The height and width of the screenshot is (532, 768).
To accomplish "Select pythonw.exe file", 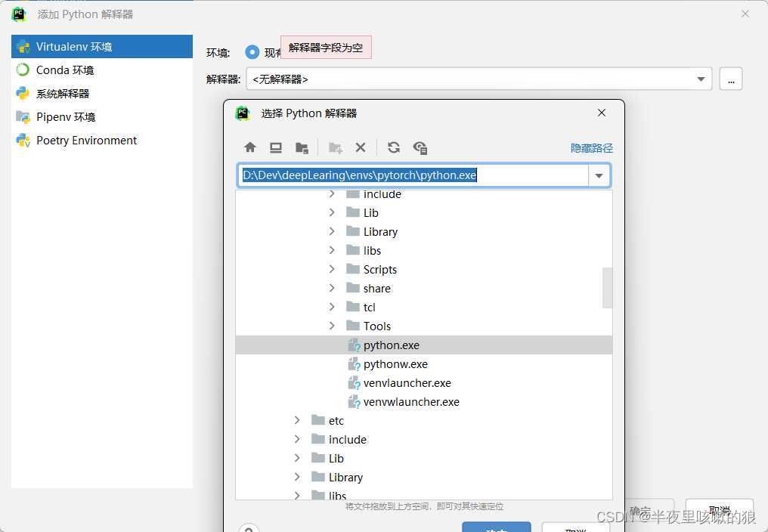I will point(423,364).
